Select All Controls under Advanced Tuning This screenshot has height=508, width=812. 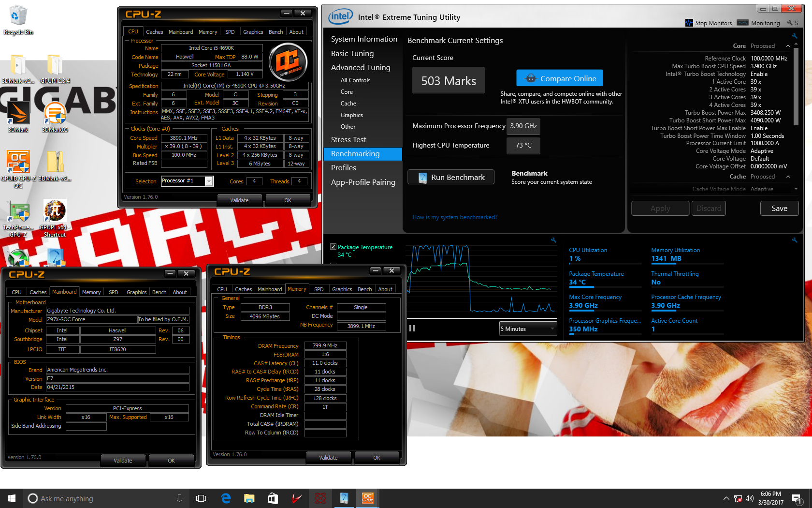(355, 80)
